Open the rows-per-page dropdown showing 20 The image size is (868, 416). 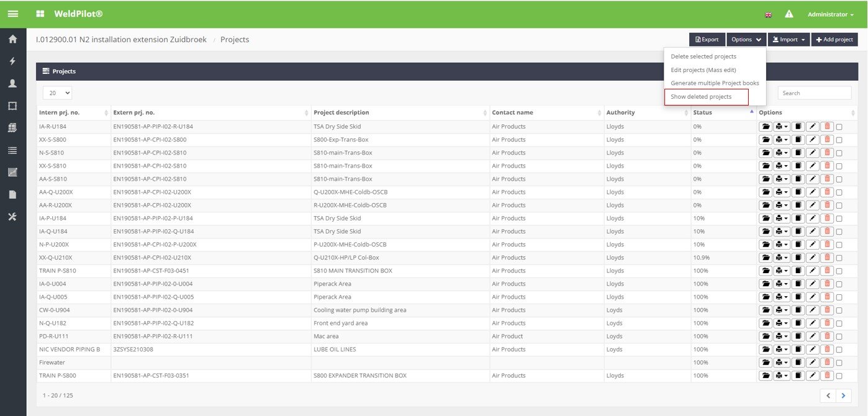click(x=57, y=93)
